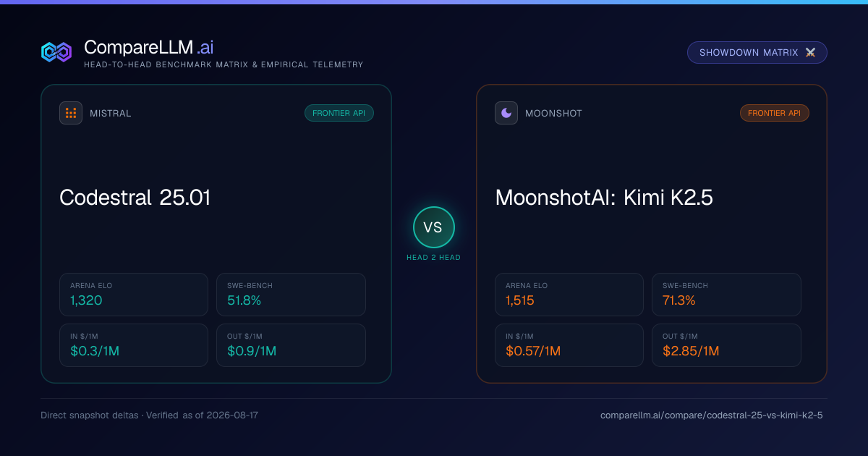Click the orange Frontier API badge on Moonshot card
This screenshot has height=456, width=868.
tap(775, 113)
